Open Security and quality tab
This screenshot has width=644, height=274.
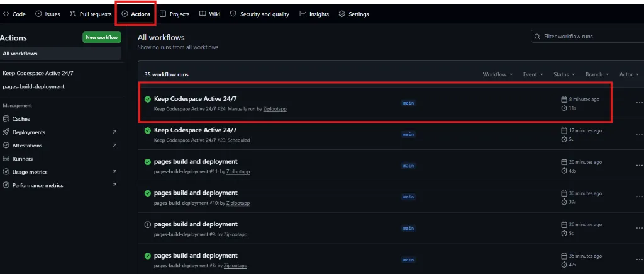point(260,14)
